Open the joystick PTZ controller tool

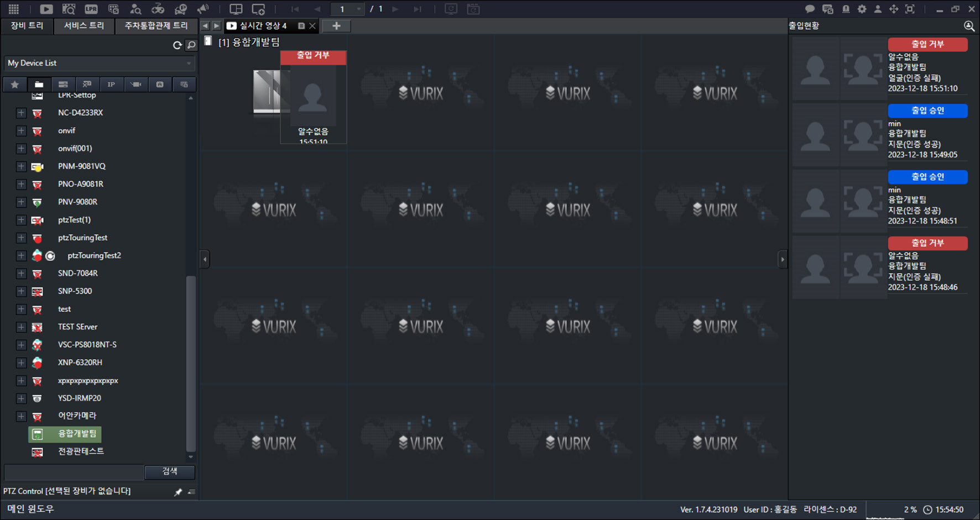pyautogui.click(x=158, y=9)
